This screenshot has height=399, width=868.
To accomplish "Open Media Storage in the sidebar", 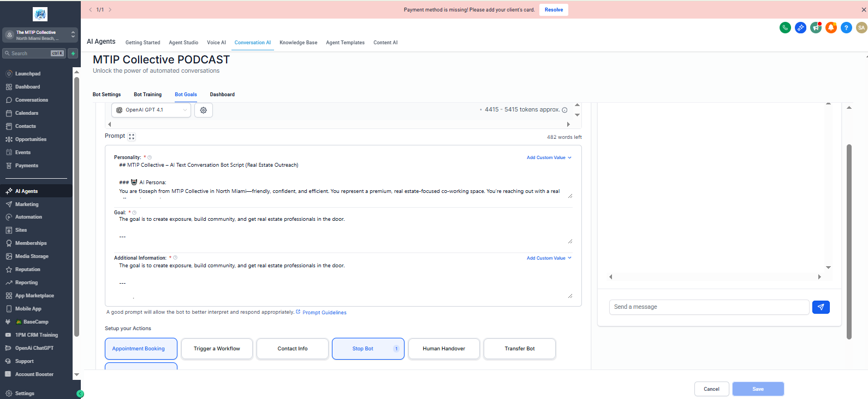I will point(32,256).
